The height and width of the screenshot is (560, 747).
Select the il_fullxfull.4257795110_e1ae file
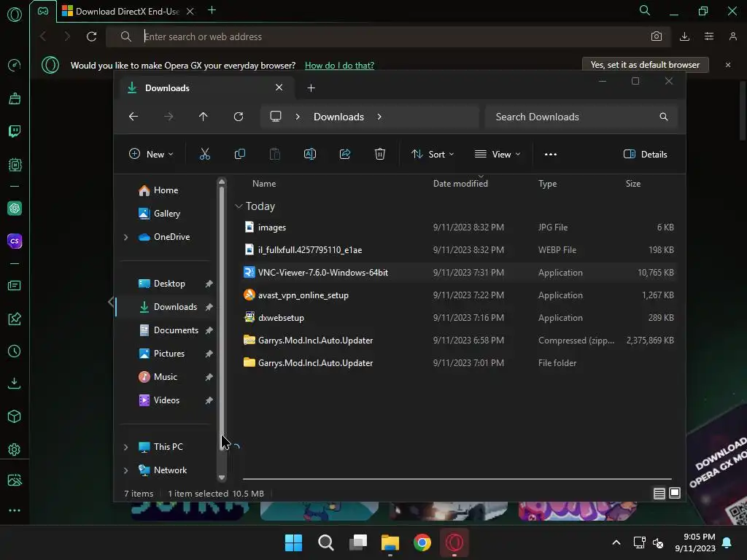click(459, 250)
